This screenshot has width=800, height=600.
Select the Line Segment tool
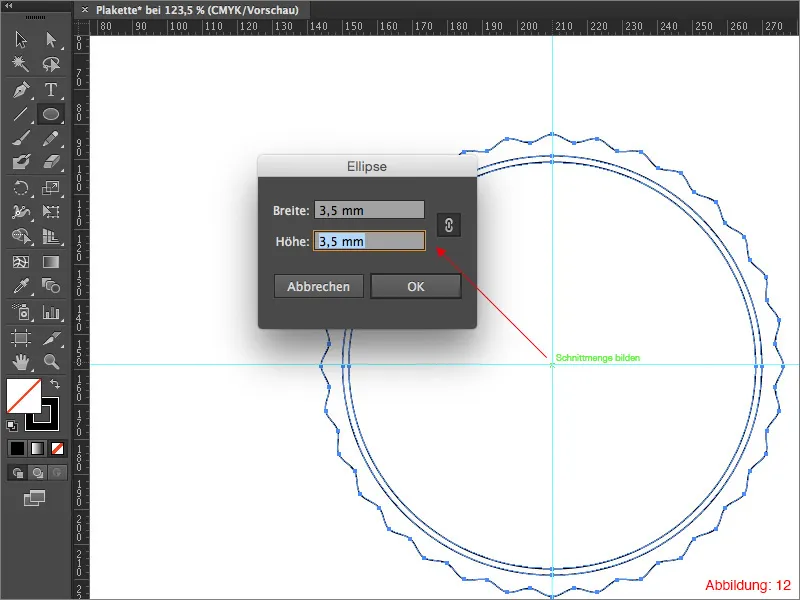point(21,114)
